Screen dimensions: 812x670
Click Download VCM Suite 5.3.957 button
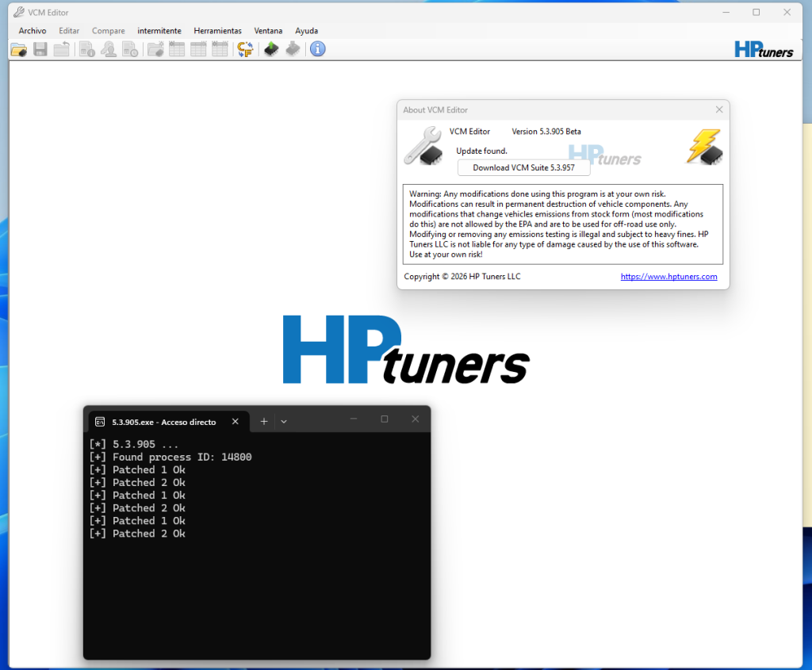pos(523,168)
